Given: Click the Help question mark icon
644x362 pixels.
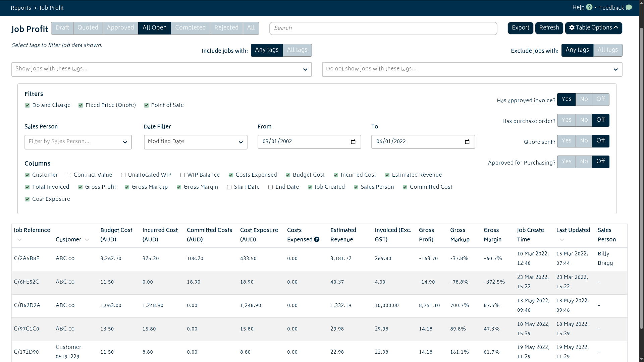Looking at the screenshot, I should click(x=589, y=7).
